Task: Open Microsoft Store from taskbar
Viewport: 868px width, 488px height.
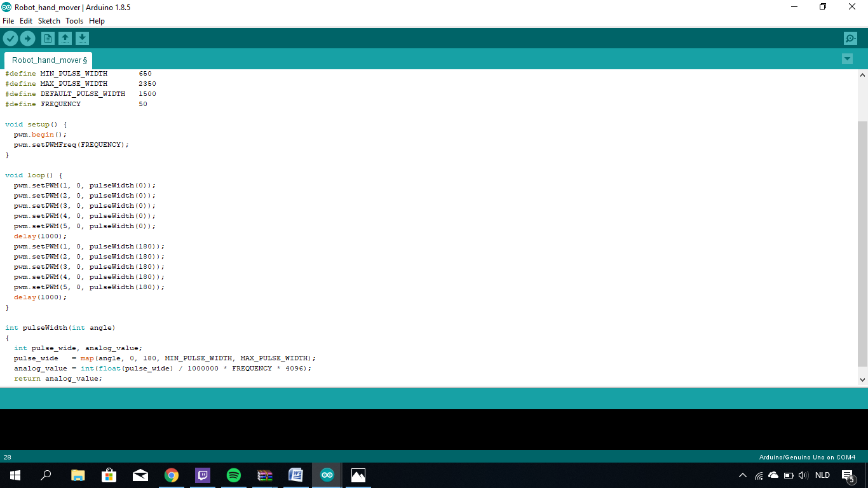Action: pyautogui.click(x=109, y=475)
